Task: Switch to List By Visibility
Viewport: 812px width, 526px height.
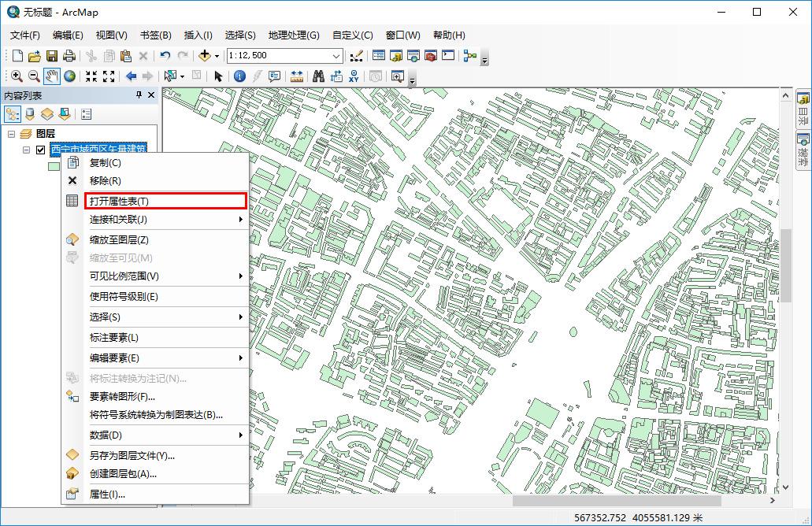Action: pos(47,114)
